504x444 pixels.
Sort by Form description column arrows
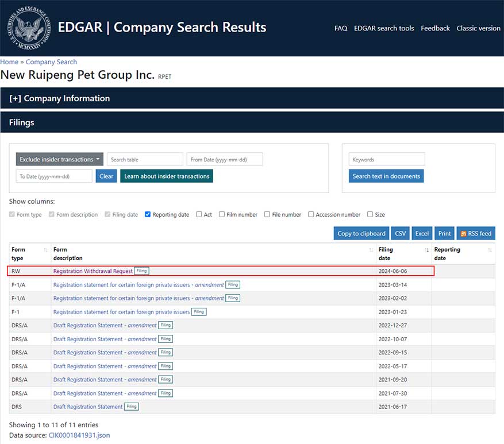point(371,250)
